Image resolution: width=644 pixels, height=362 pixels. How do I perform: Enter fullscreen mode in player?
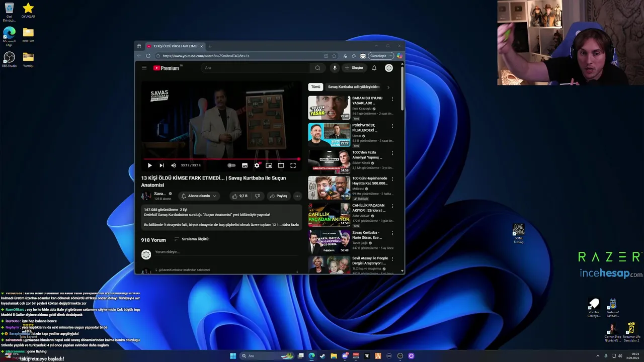293,165
